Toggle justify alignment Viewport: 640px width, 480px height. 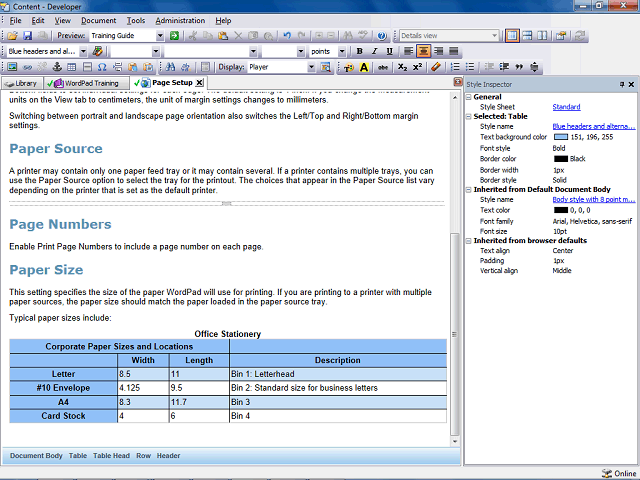point(453,51)
